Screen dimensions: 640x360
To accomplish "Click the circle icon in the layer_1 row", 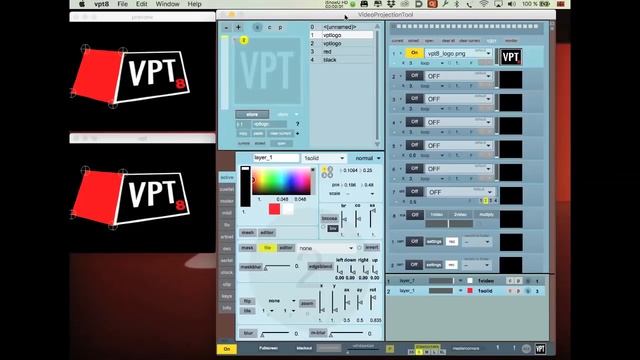I will (527, 291).
